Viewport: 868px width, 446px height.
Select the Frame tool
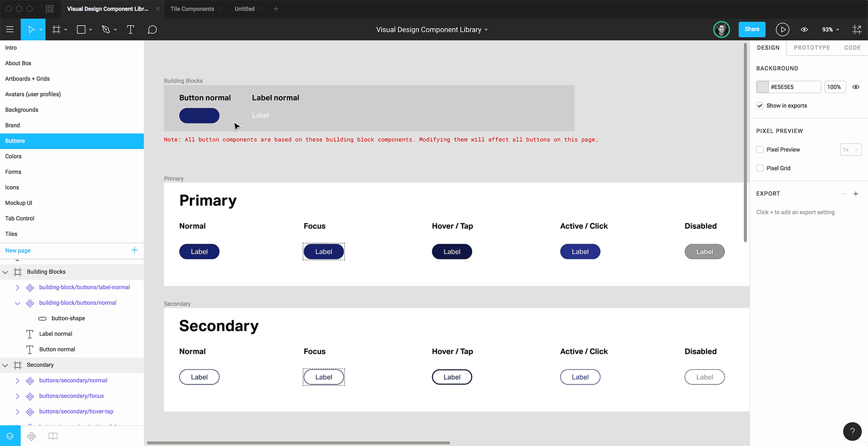pyautogui.click(x=56, y=29)
